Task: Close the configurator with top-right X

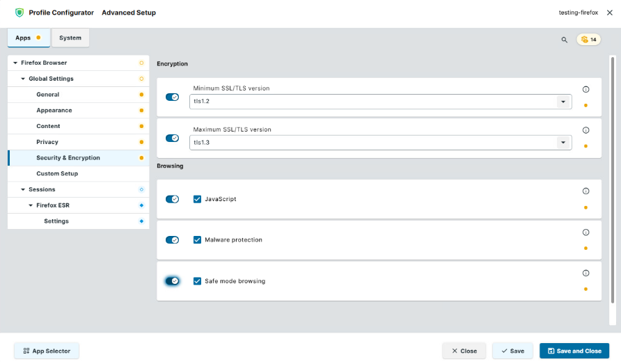Action: [x=610, y=13]
